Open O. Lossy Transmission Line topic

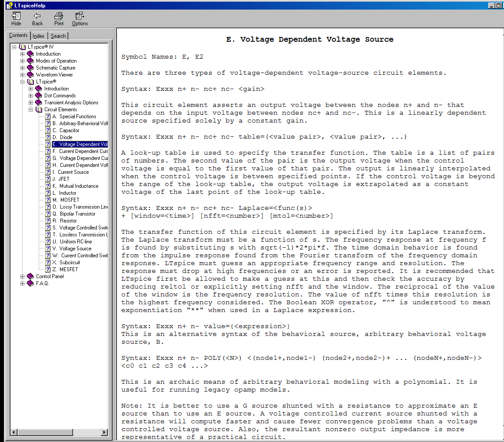click(x=80, y=207)
